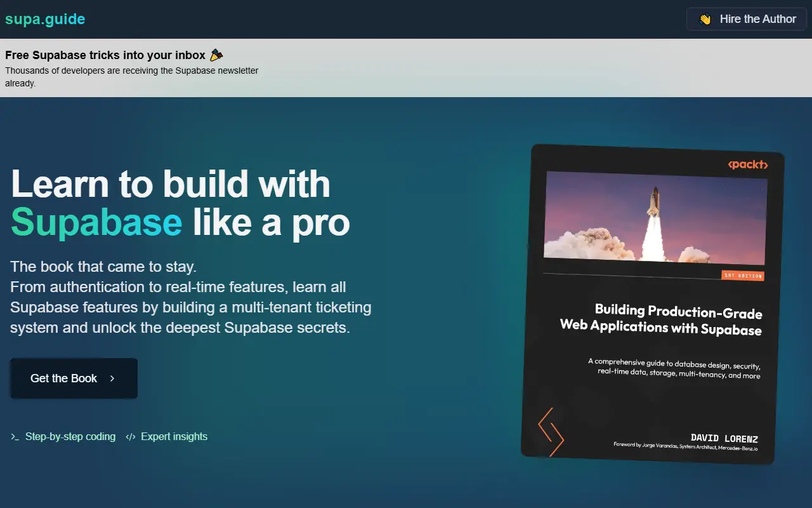
Task: Click the waving hand icon
Action: (x=705, y=19)
